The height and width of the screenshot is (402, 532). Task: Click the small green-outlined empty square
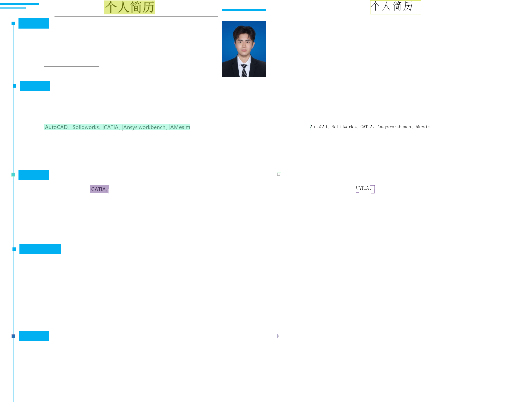click(x=279, y=174)
